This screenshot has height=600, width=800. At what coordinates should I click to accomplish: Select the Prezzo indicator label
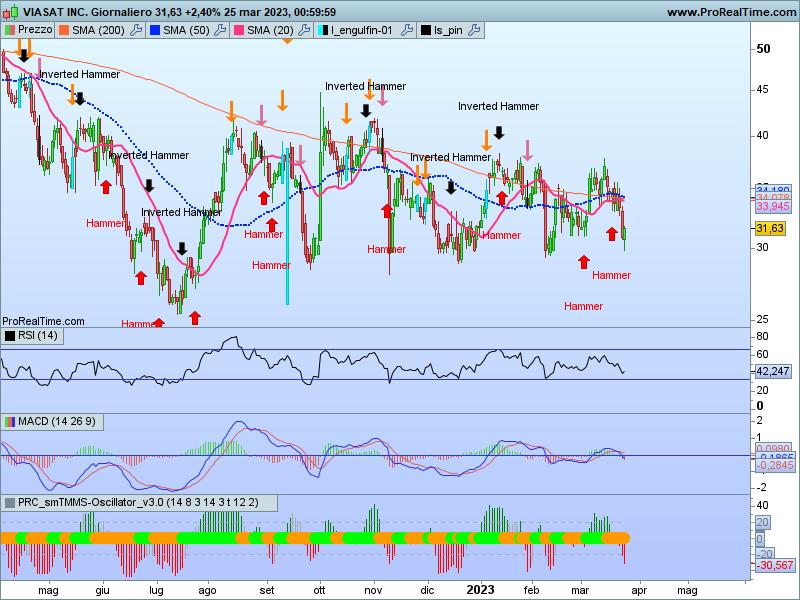click(35, 30)
